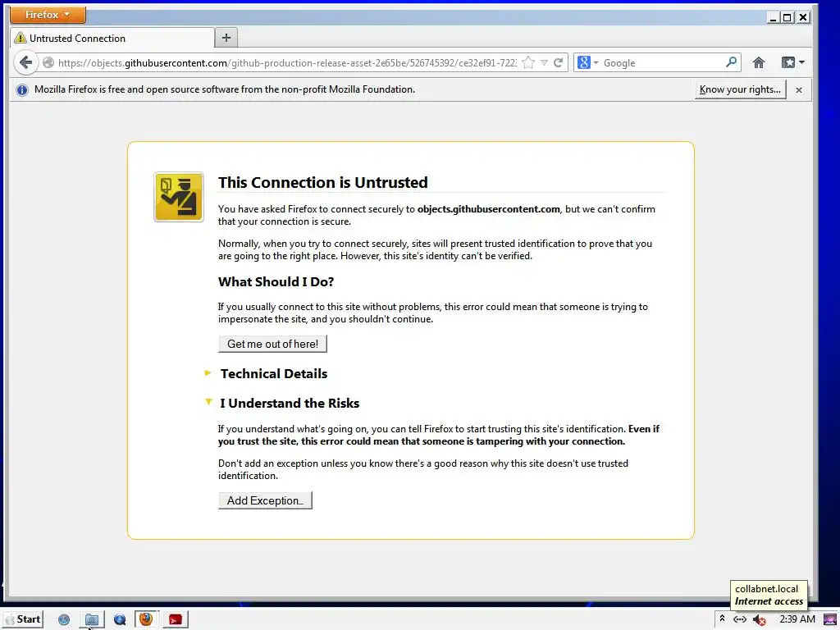Click the githubusercontent URL address field
840x630 pixels.
tap(287, 62)
